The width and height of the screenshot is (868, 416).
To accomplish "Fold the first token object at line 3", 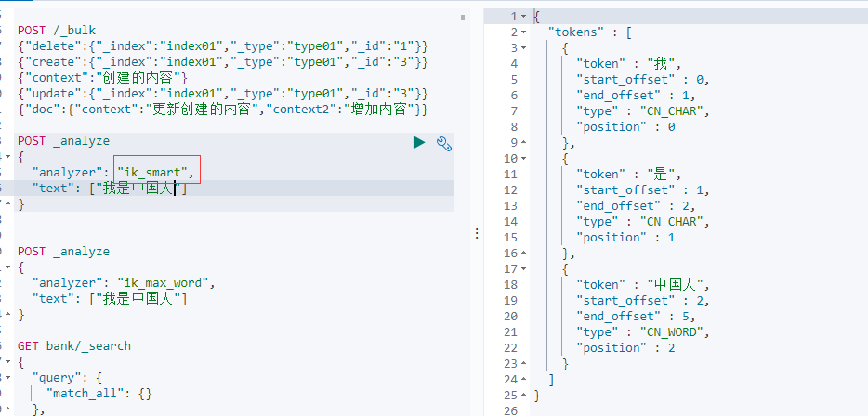I will [523, 48].
